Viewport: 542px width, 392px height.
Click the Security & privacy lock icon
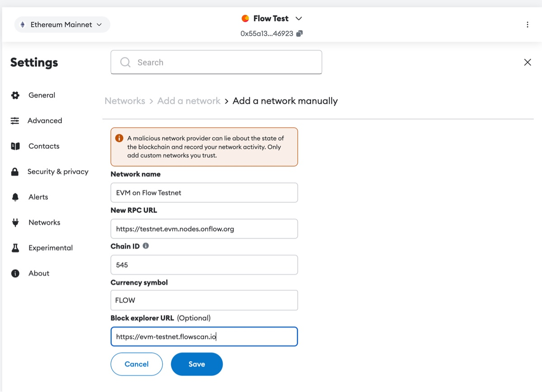click(x=15, y=172)
